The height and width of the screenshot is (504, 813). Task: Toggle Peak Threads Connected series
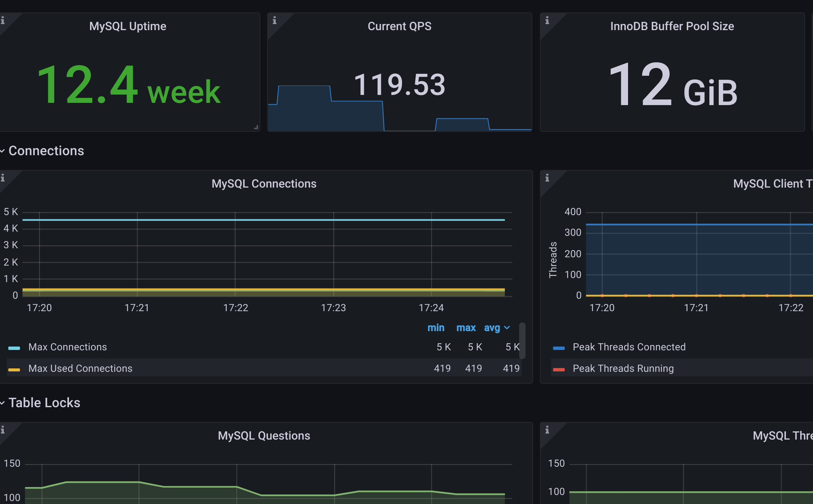(x=629, y=347)
